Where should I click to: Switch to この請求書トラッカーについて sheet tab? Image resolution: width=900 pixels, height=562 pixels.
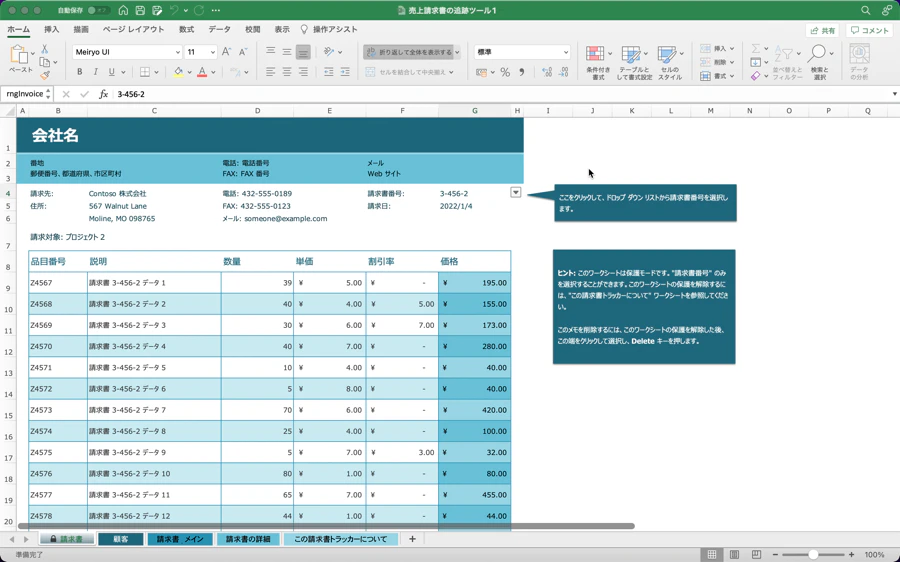340,539
